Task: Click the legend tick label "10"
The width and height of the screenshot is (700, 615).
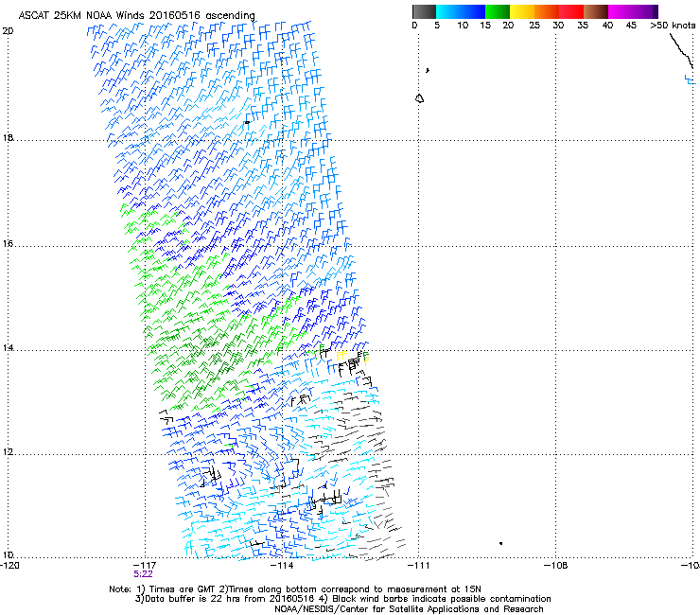Action: tap(463, 26)
